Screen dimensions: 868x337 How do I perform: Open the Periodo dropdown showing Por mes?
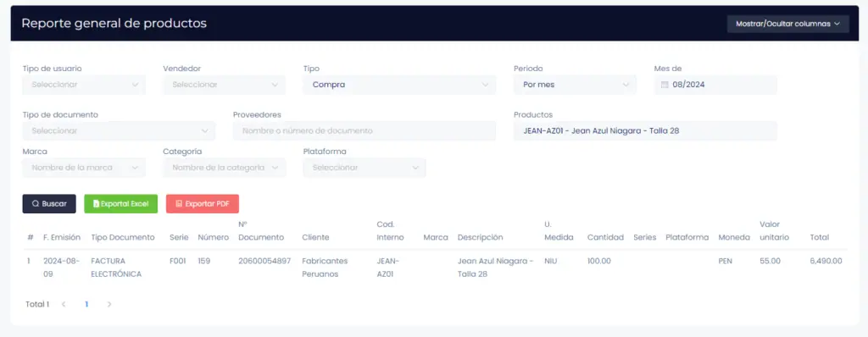click(576, 86)
